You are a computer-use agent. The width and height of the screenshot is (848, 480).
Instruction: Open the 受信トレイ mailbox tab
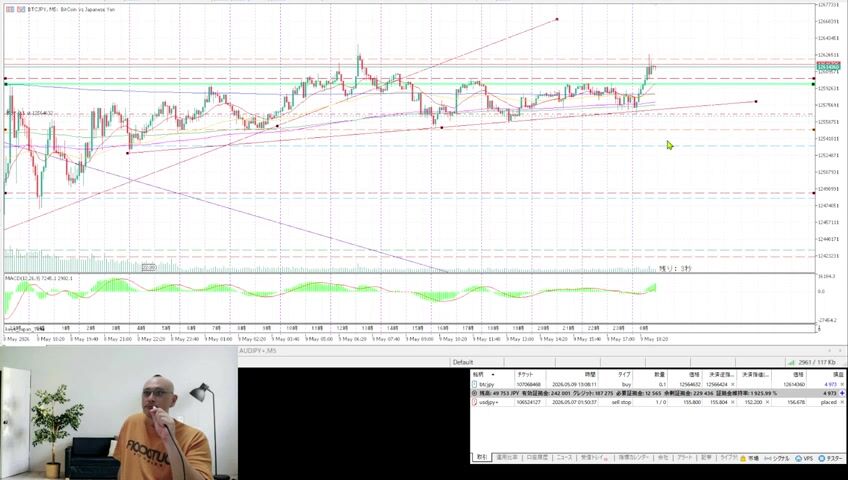pos(594,457)
